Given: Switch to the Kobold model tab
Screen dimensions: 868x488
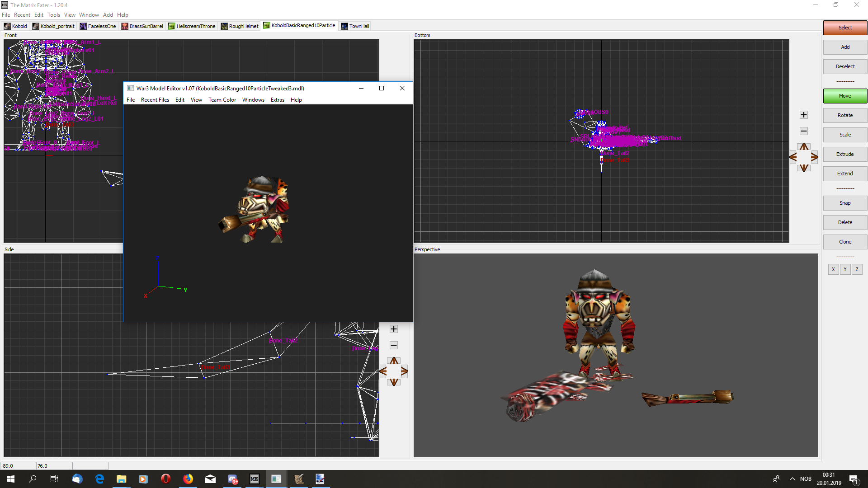Looking at the screenshot, I should [16, 26].
